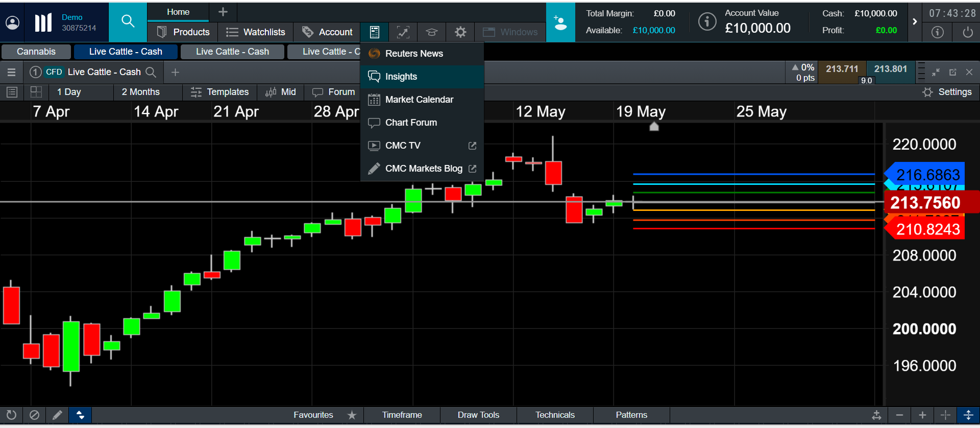Click the auto-scale anchor icon

click(876, 415)
